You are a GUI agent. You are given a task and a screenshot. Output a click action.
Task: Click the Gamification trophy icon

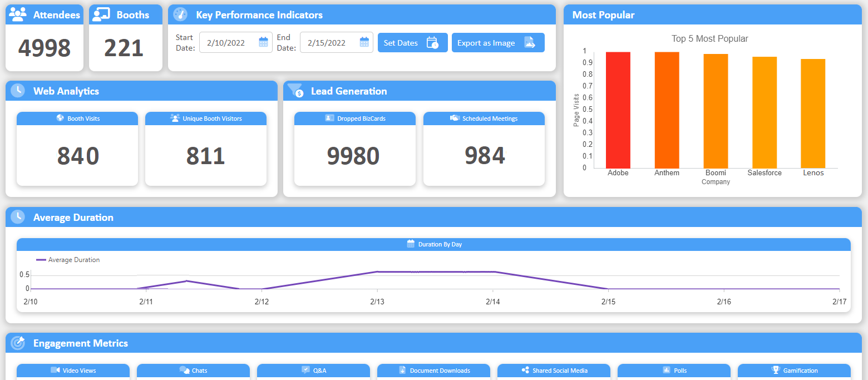[775, 370]
